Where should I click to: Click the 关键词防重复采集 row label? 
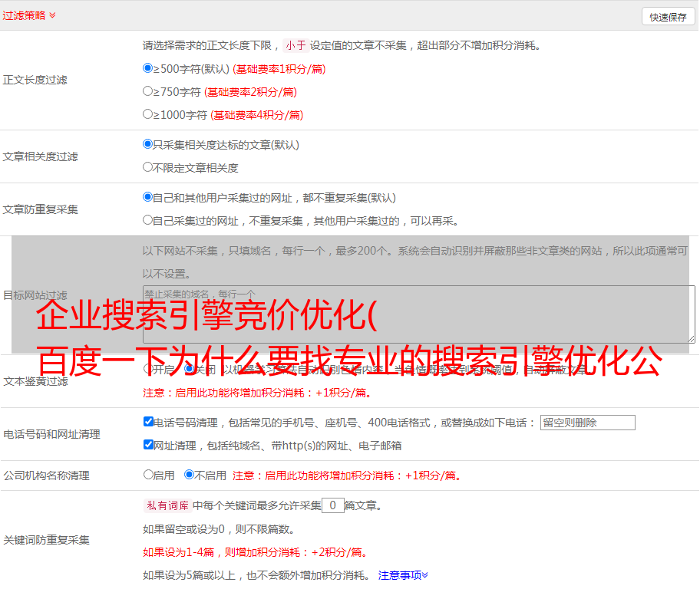pyautogui.click(x=46, y=540)
